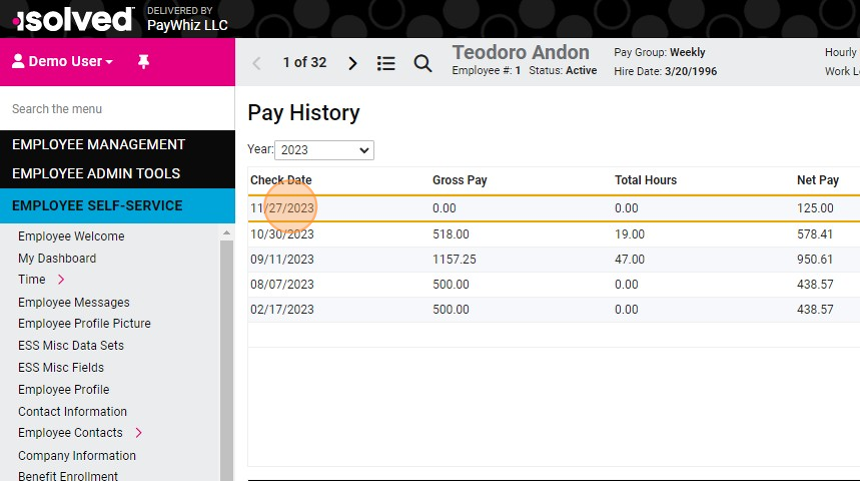
Task: Open the Demo User account menu
Action: tap(62, 61)
